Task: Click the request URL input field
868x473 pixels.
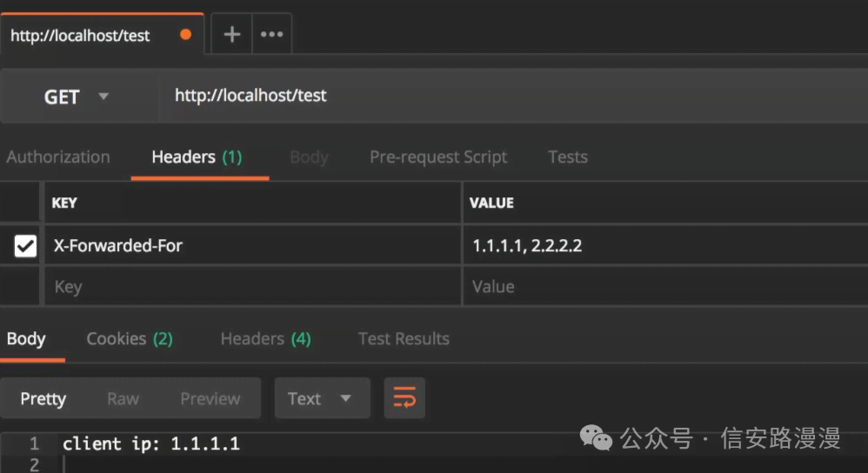Action: [513, 96]
